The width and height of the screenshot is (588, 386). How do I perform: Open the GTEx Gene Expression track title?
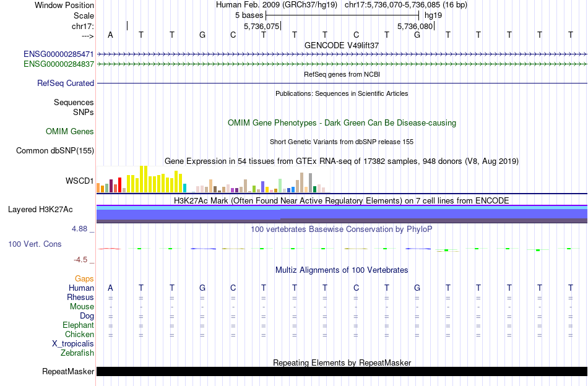pyautogui.click(x=342, y=161)
